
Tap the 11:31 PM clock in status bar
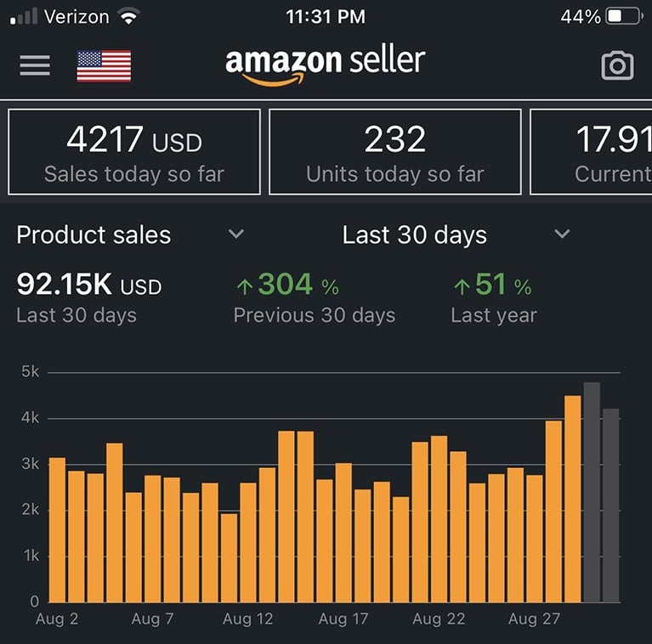(x=326, y=17)
